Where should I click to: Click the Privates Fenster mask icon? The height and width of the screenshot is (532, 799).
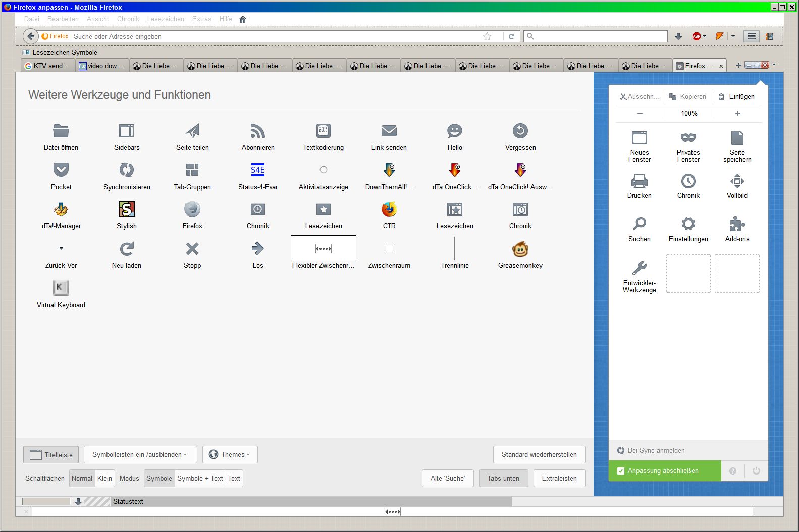coord(688,138)
